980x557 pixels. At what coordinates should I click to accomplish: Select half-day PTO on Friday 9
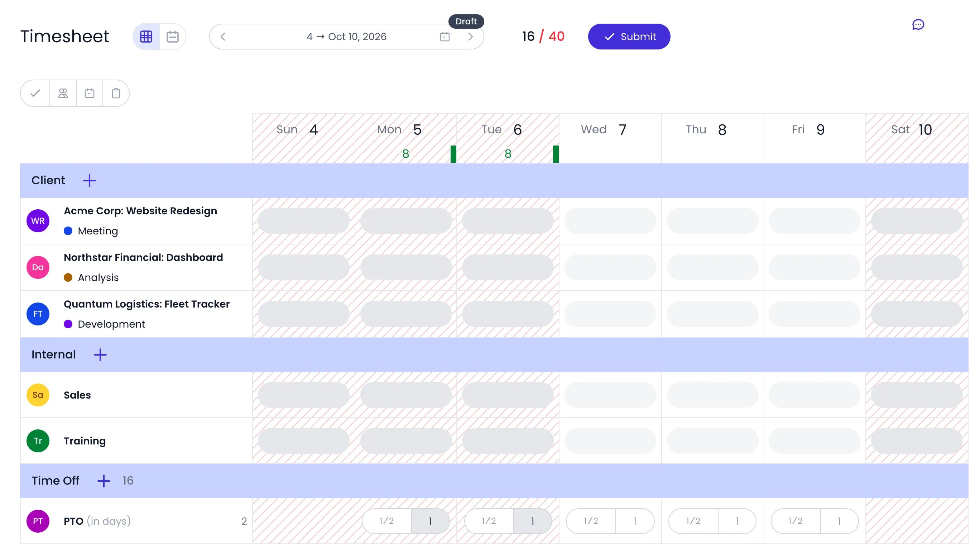796,521
